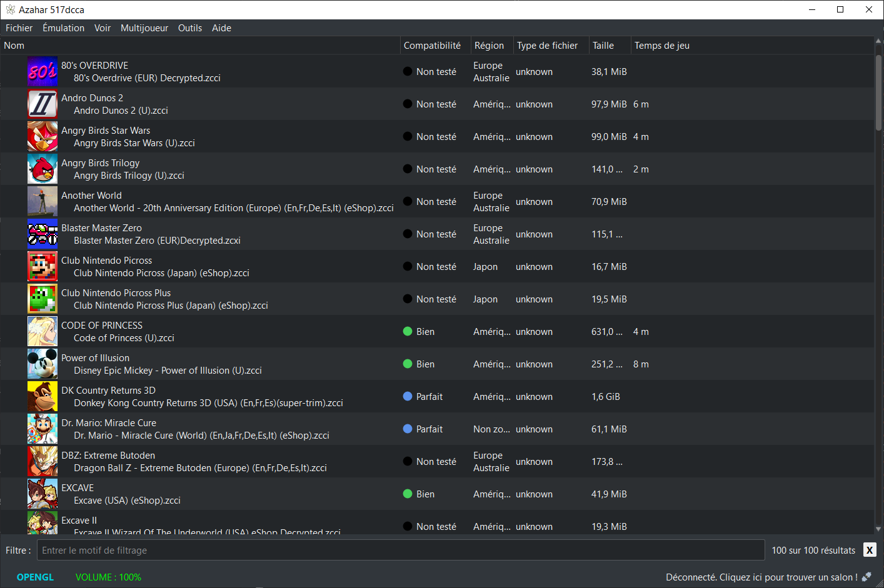Sort the list by Compatibilité column

tap(432, 46)
